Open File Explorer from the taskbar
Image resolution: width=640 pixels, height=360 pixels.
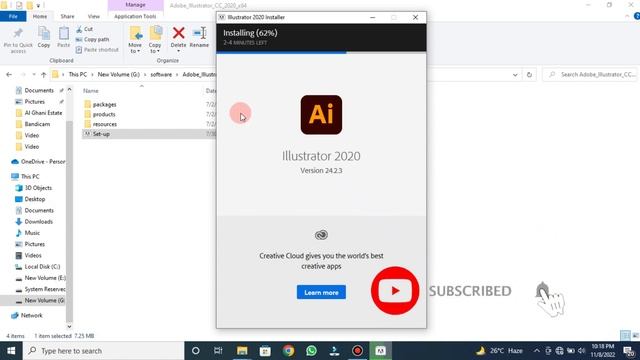[242, 351]
